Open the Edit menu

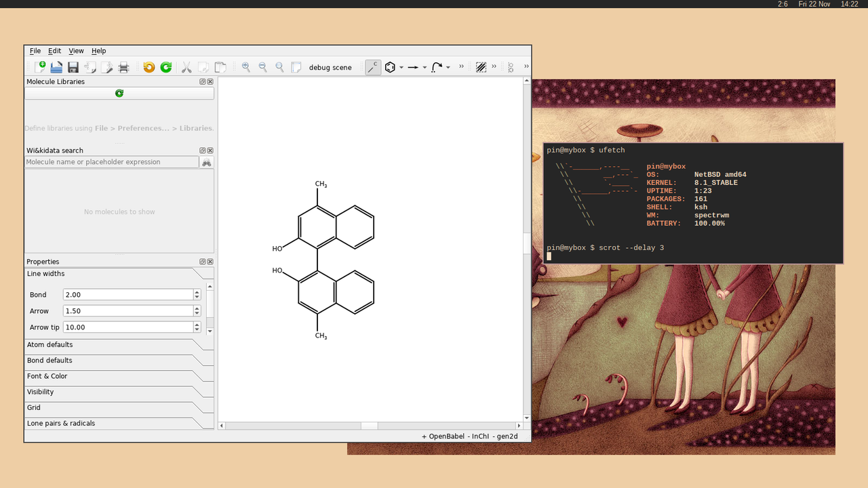(54, 51)
